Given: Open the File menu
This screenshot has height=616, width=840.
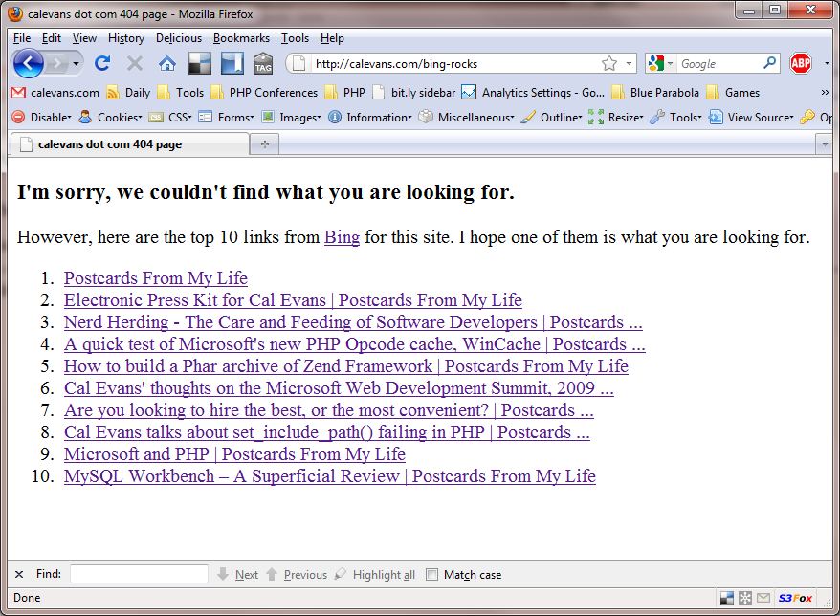Looking at the screenshot, I should coord(22,38).
